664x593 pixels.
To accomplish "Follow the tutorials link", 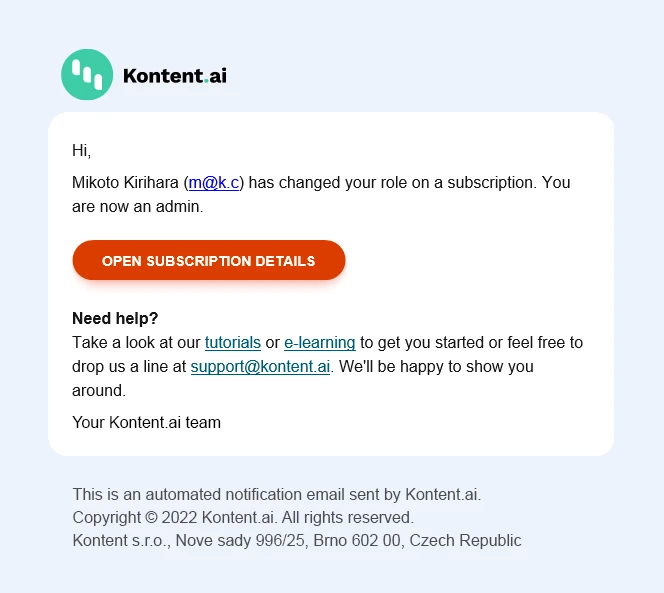I will pyautogui.click(x=233, y=342).
